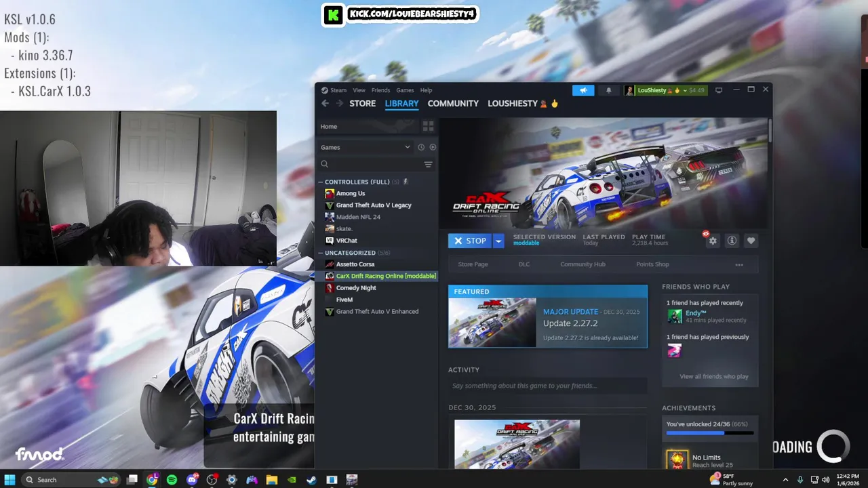The image size is (868, 488).
Task: Click the recent activity clock filter icon
Action: click(421, 147)
